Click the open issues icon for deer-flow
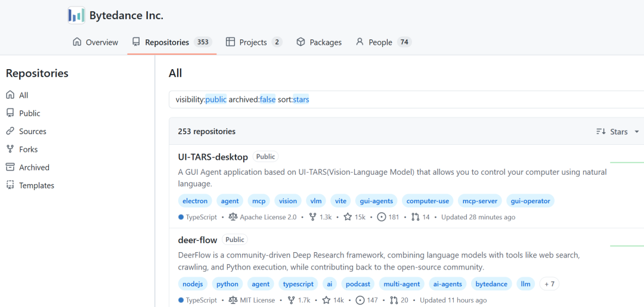The width and height of the screenshot is (644, 307). [360, 300]
